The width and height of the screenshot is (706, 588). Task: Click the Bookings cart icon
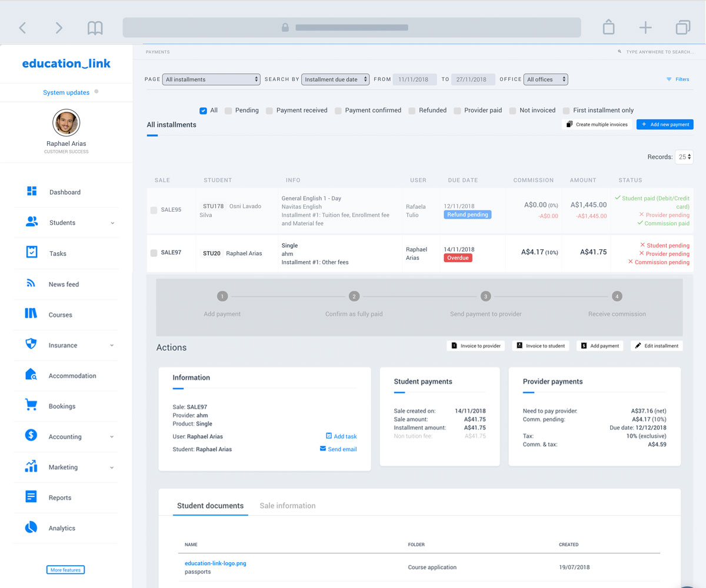(x=32, y=405)
